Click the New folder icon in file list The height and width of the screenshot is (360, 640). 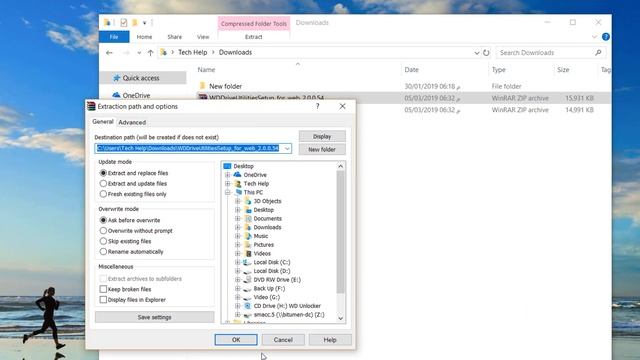(x=202, y=86)
